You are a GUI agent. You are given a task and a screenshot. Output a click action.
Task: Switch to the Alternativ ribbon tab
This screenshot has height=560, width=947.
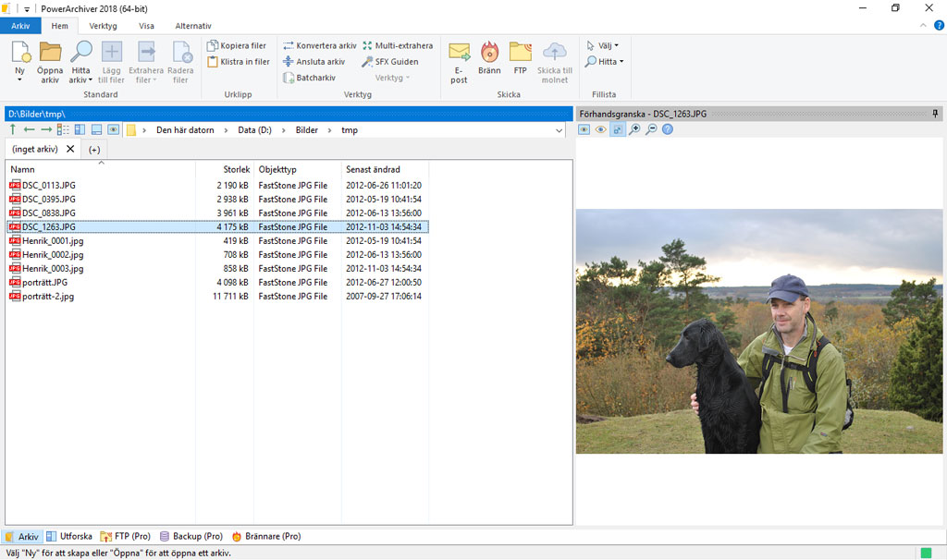coord(193,26)
